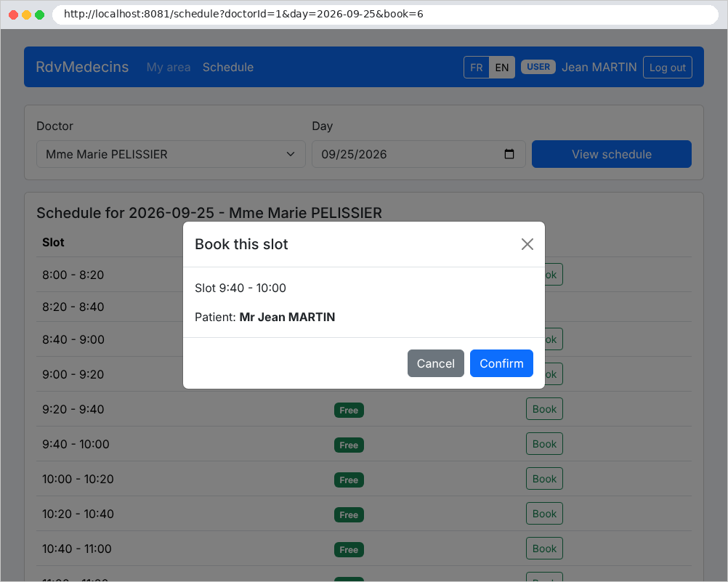Screen dimensions: 728x582
Task: Close the Book this slot dialog
Action: (527, 244)
